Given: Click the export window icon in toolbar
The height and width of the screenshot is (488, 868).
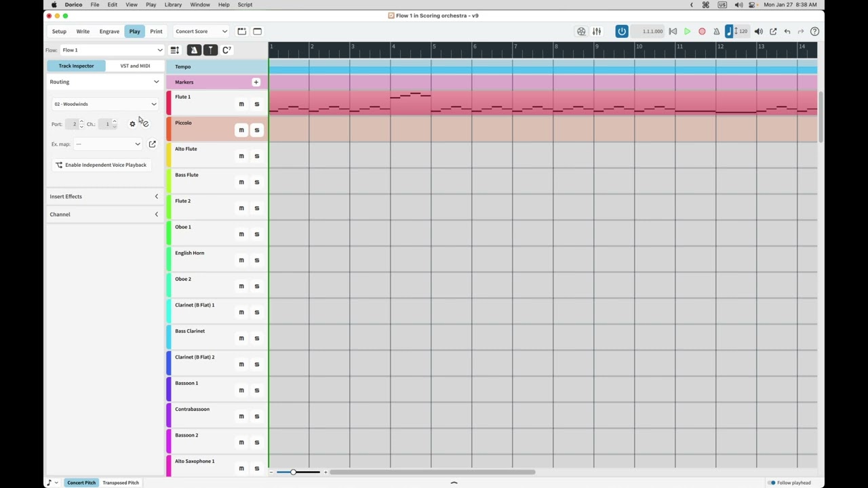Looking at the screenshot, I should click(773, 31).
